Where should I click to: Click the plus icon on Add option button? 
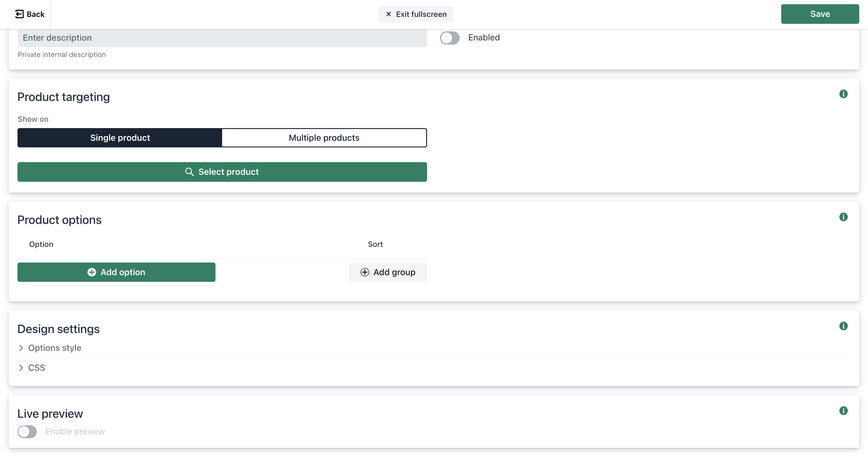pos(91,272)
